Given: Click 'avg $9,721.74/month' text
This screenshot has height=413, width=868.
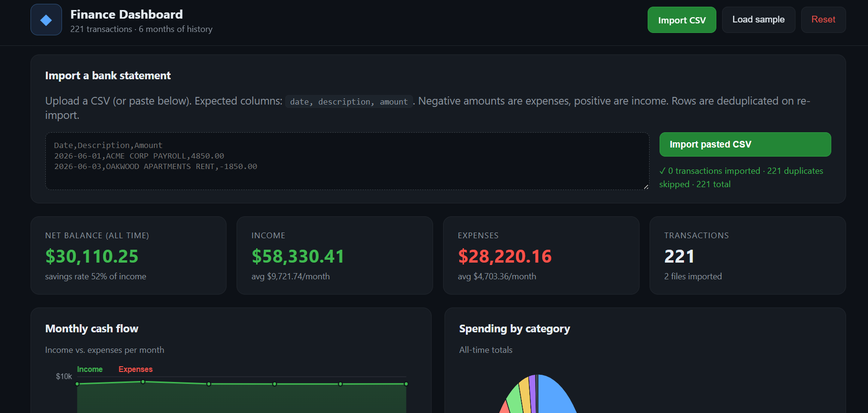Looking at the screenshot, I should click(x=290, y=276).
